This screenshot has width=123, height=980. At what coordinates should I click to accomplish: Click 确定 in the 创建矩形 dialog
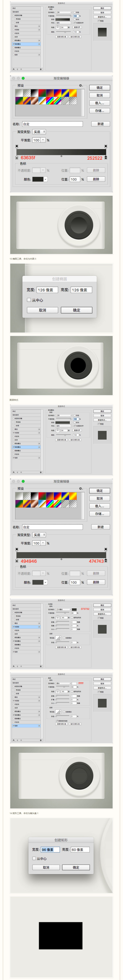[76, 867]
